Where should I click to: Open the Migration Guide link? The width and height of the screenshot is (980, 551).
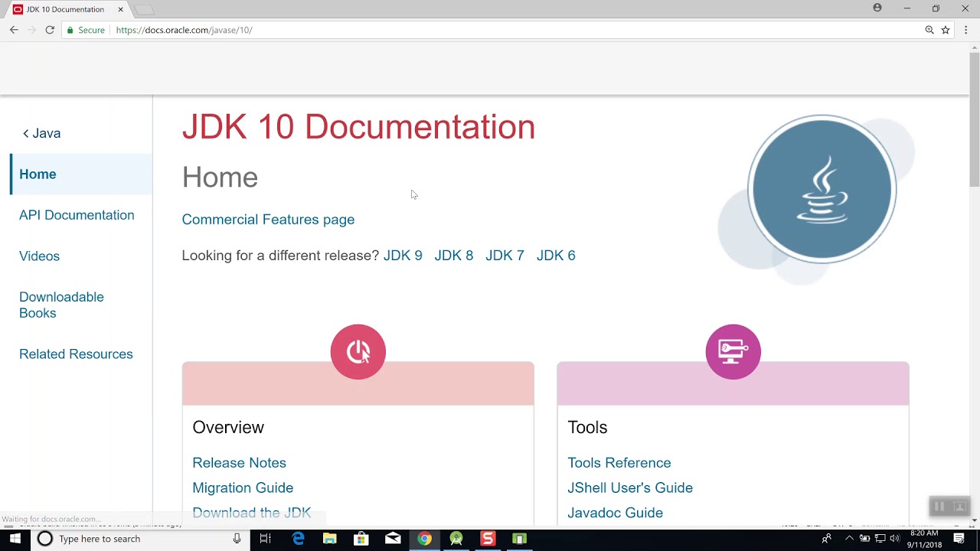243,487
